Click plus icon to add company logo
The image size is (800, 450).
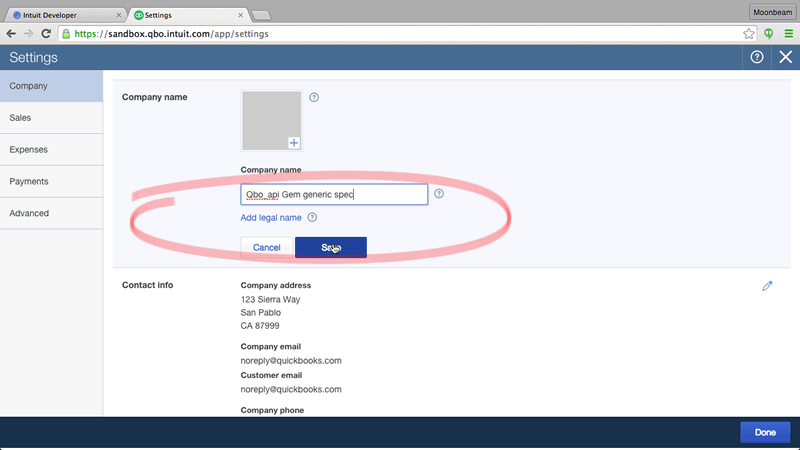(294, 143)
